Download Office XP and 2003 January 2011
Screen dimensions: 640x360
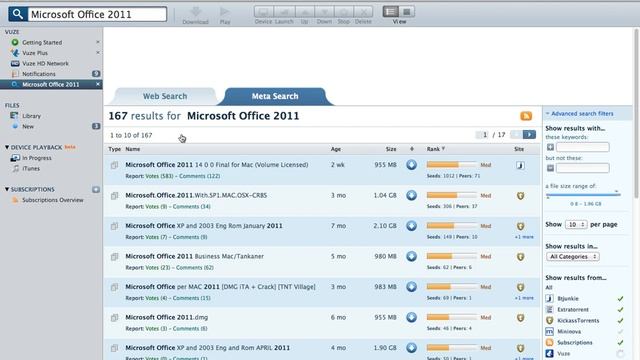point(411,226)
